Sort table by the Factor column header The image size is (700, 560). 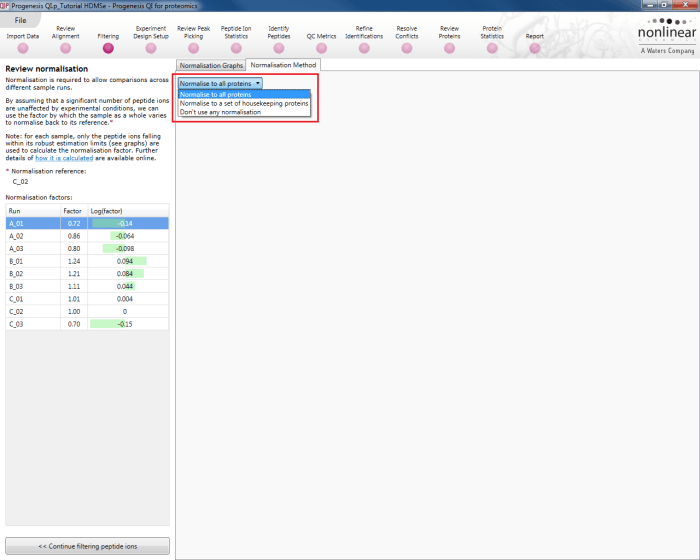pos(74,211)
